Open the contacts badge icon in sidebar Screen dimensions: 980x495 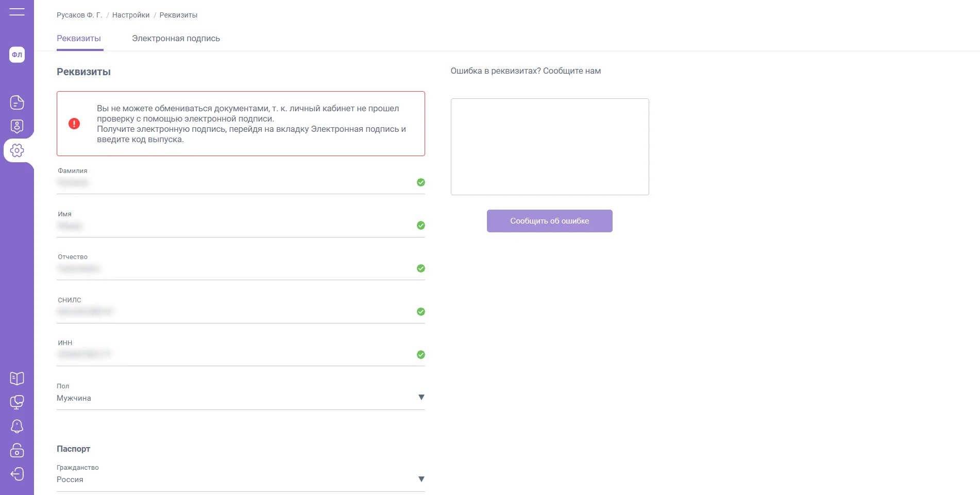click(x=17, y=126)
